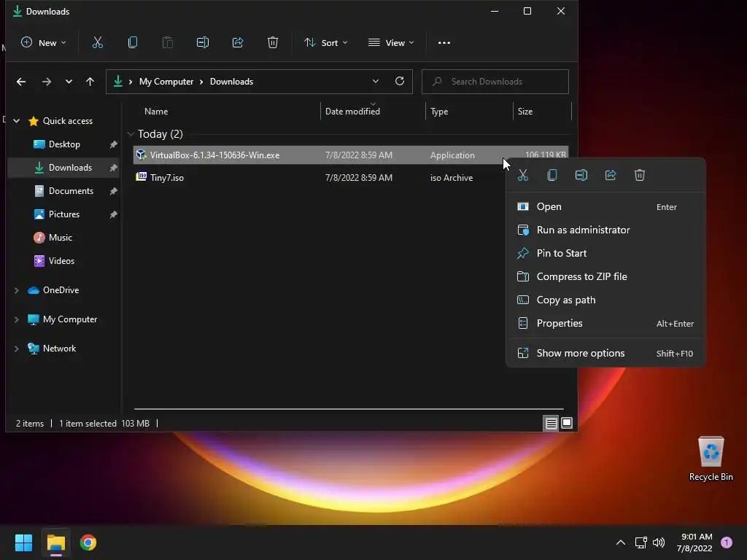Open the volume speaker tray icon

click(659, 542)
